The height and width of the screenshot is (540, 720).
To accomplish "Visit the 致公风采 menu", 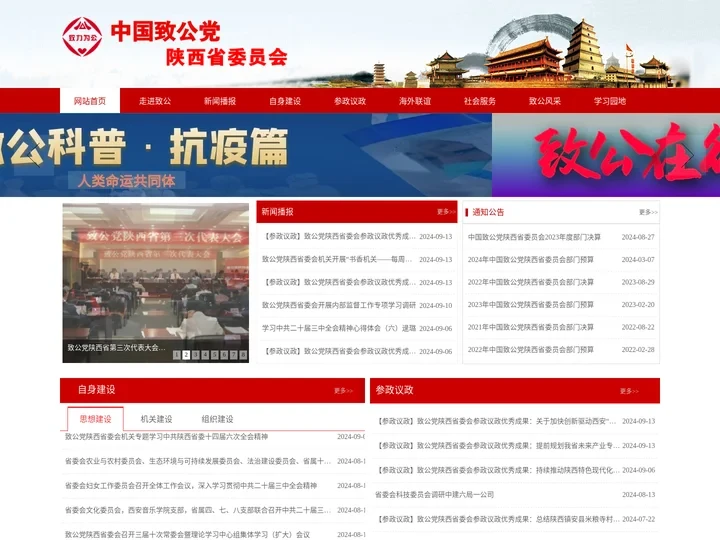I will (x=545, y=101).
